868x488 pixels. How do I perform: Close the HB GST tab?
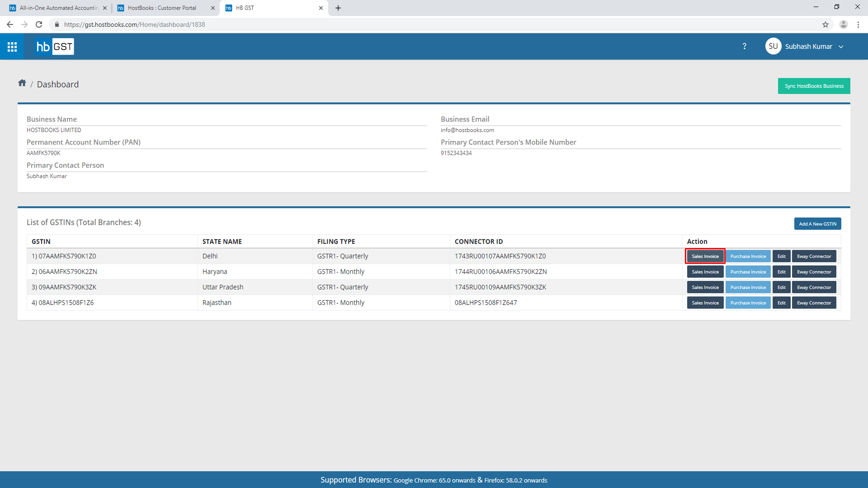coord(321,8)
